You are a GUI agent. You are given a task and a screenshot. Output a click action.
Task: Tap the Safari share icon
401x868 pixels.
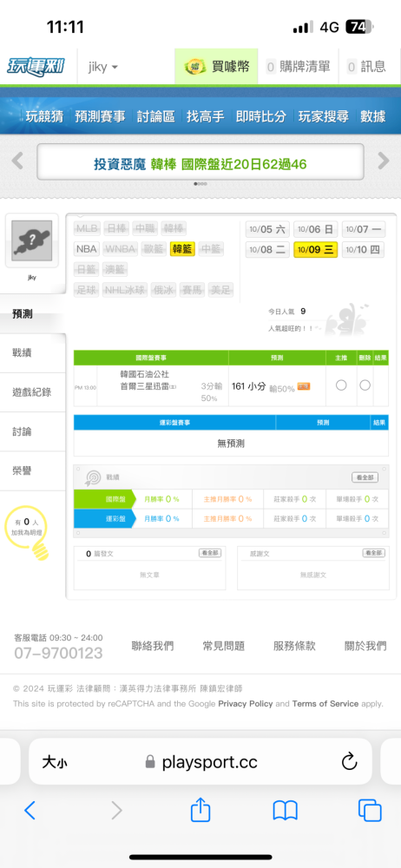[200, 811]
